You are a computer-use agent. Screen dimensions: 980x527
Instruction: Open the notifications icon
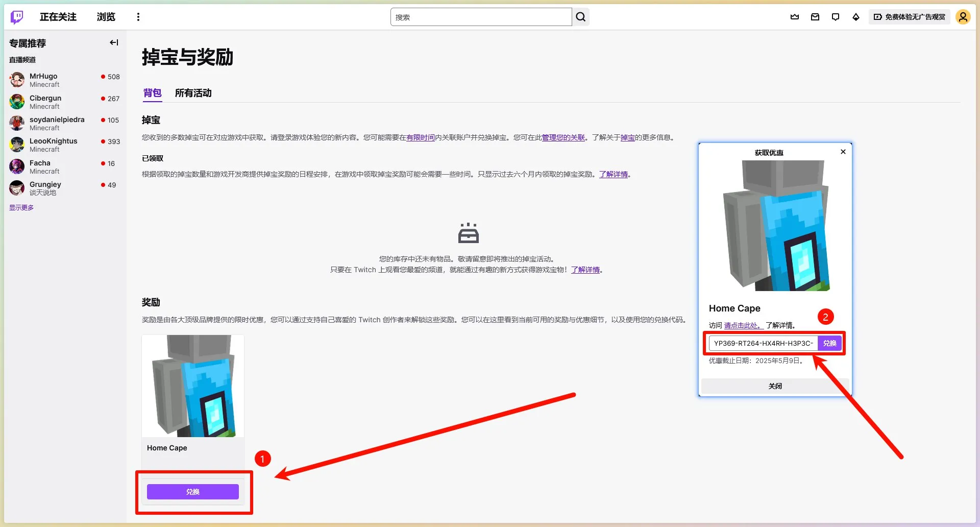click(x=835, y=17)
